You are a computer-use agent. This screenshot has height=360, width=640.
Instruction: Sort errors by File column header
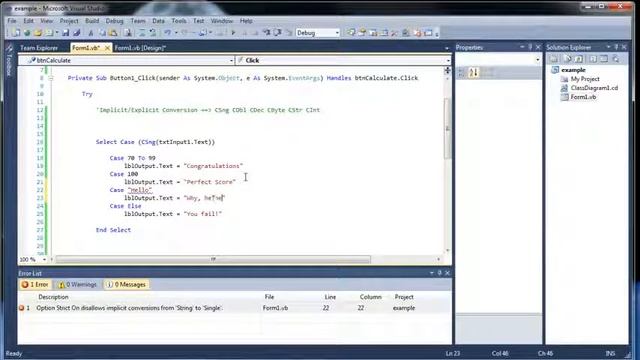pyautogui.click(x=269, y=297)
